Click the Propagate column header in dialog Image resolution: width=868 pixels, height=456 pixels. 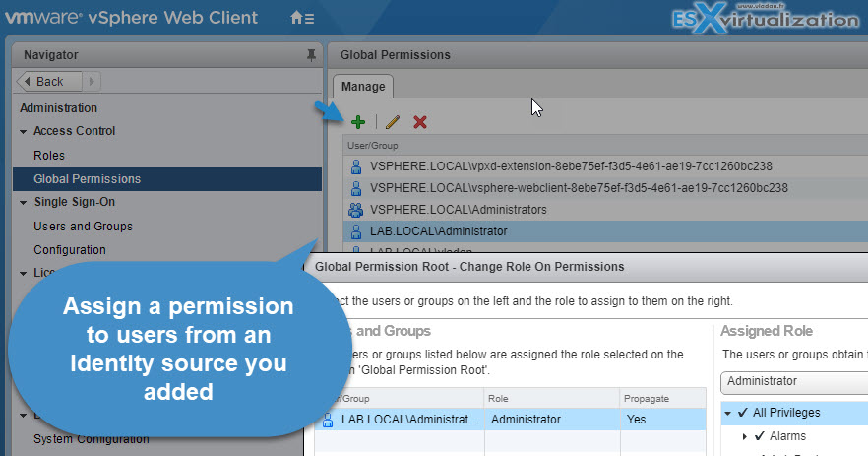point(663,398)
